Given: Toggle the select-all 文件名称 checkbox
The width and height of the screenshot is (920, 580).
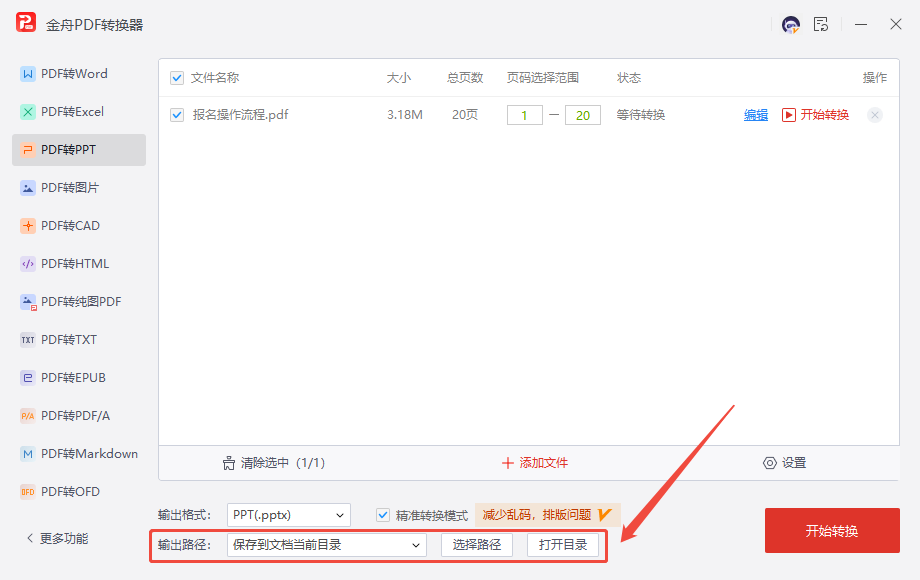Looking at the screenshot, I should (177, 78).
